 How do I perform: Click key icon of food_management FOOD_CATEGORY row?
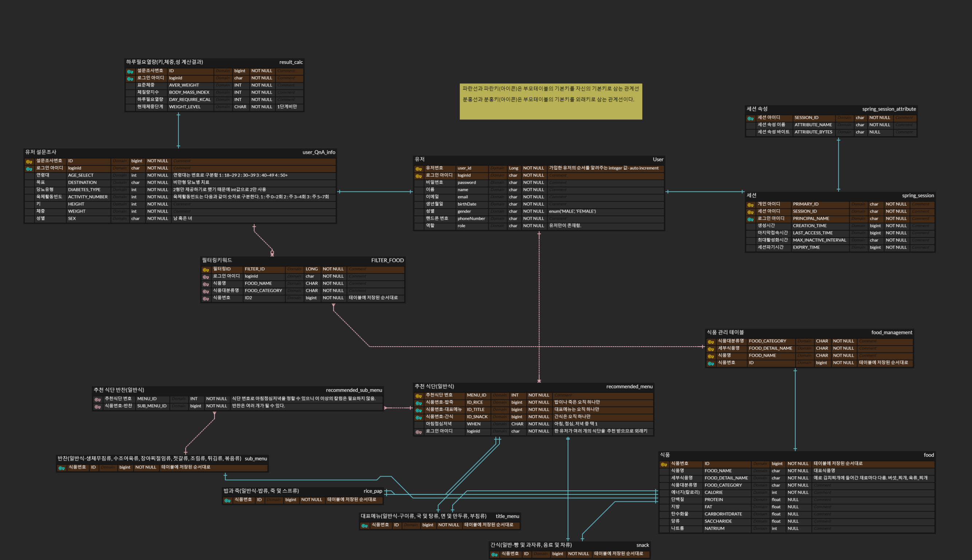[711, 342]
